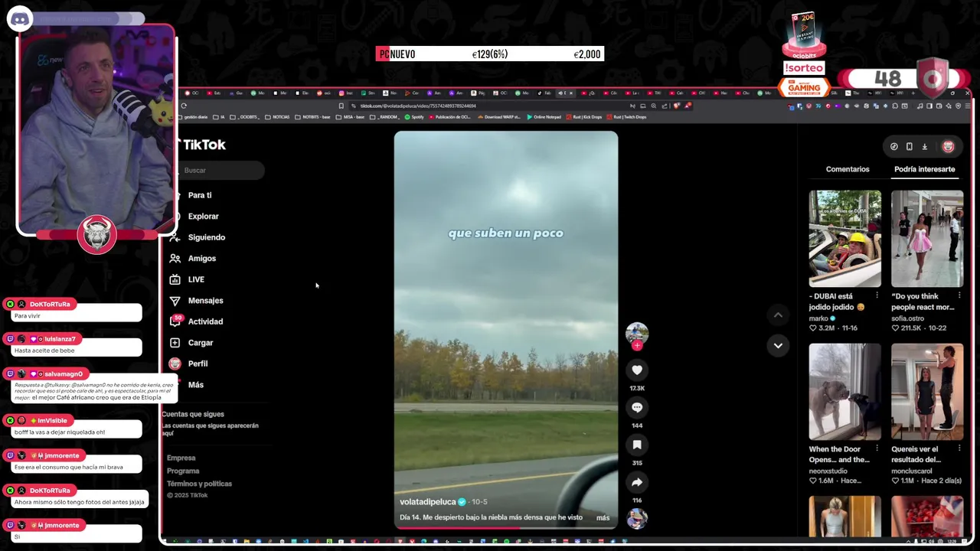Open the three-dot menu on the DUBAI video

[877, 295]
